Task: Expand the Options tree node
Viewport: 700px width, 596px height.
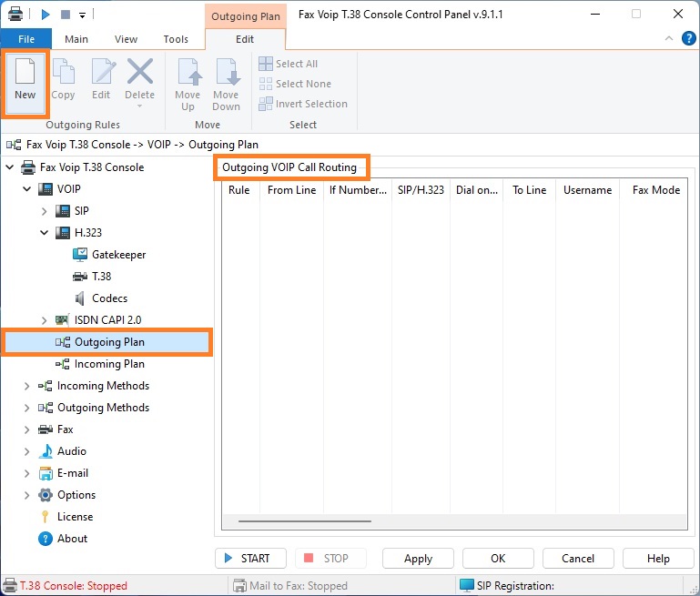Action: (x=26, y=495)
